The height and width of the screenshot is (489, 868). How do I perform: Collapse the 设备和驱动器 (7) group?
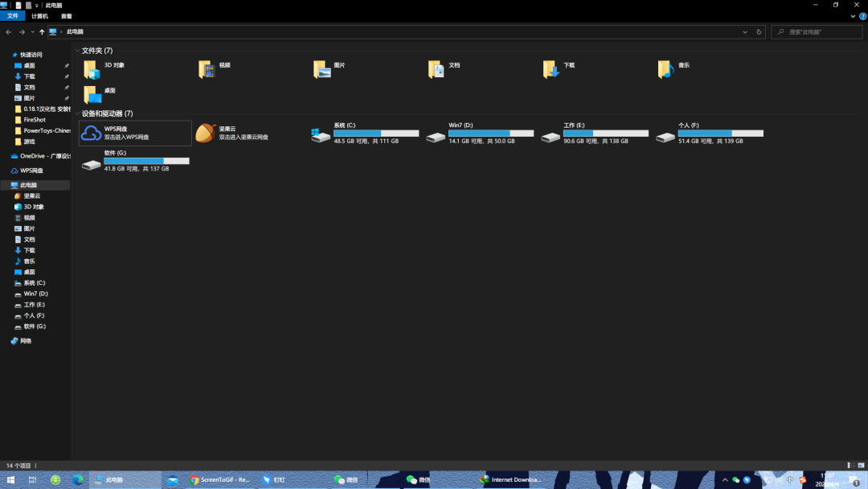coord(77,113)
